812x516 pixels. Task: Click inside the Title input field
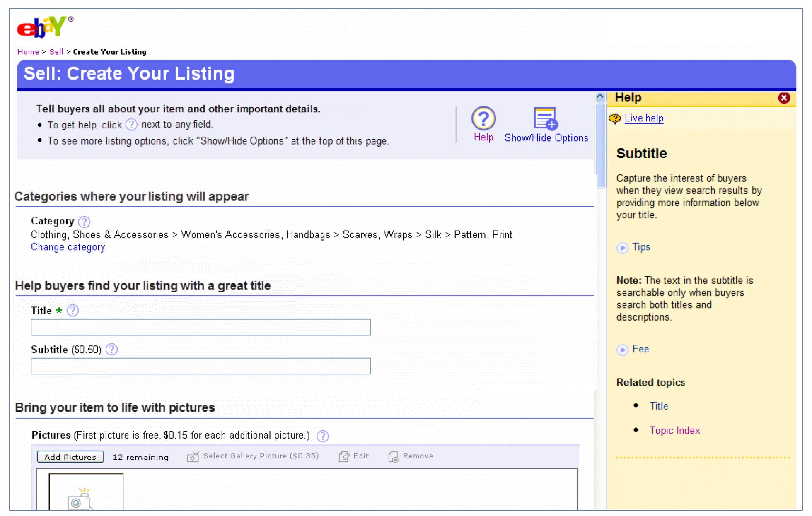[x=201, y=327]
